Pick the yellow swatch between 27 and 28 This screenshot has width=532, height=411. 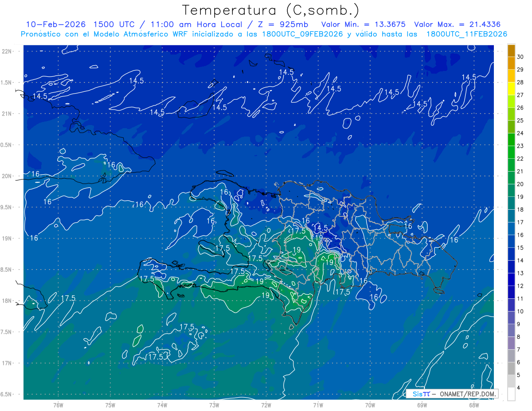tap(511, 89)
